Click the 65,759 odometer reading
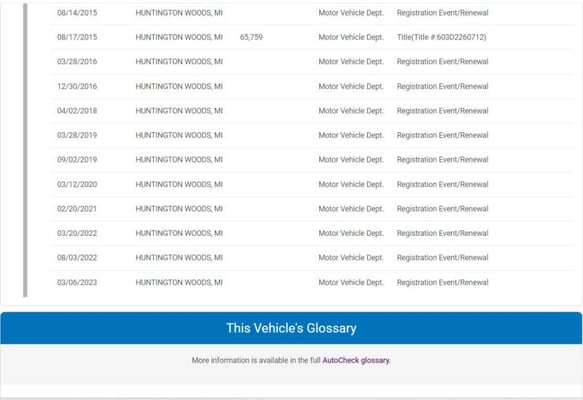The height and width of the screenshot is (400, 583). [251, 37]
